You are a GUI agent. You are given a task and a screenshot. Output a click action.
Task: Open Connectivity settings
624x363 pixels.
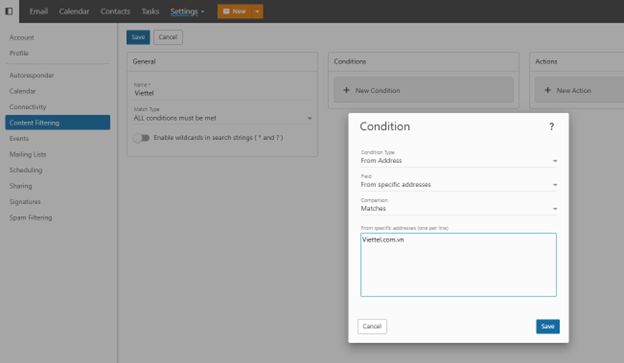27,107
